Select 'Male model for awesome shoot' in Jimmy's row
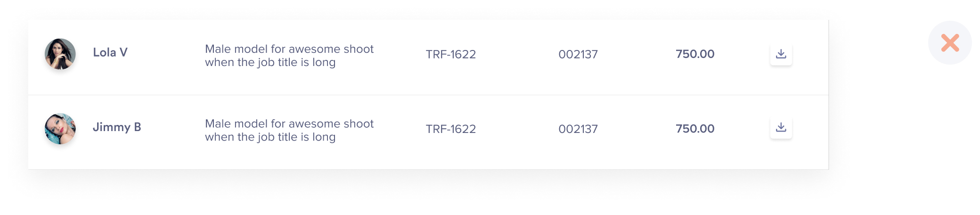The width and height of the screenshot is (980, 215). point(289,124)
